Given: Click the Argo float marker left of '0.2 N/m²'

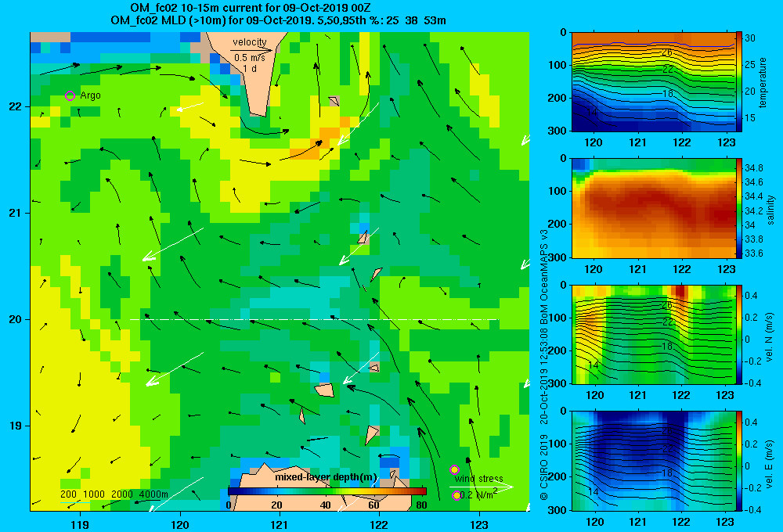Looking at the screenshot, I should click(x=456, y=495).
